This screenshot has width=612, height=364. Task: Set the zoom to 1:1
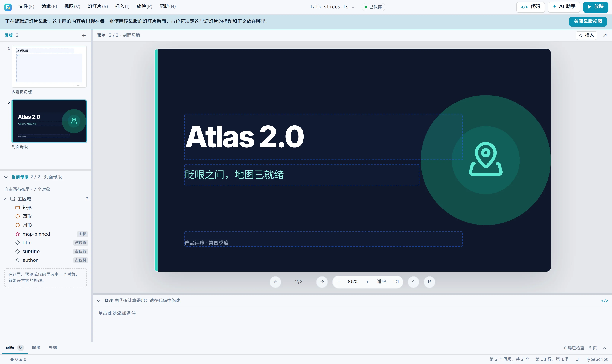(x=396, y=282)
